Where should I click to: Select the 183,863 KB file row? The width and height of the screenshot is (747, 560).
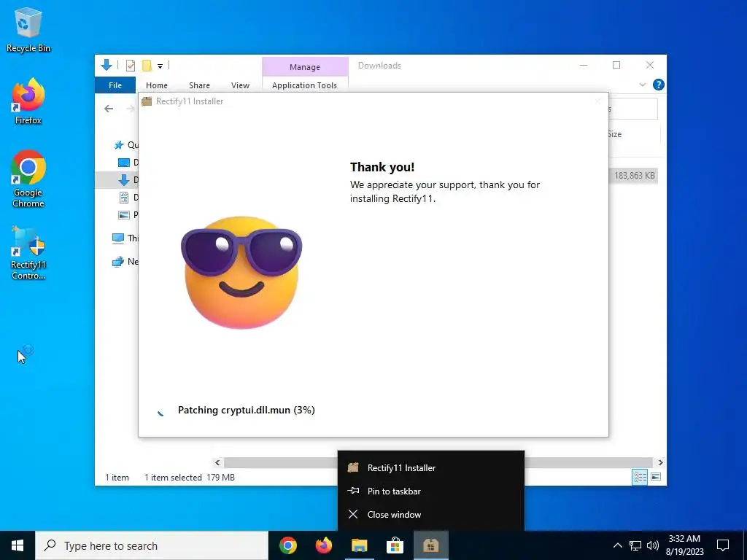tap(633, 176)
